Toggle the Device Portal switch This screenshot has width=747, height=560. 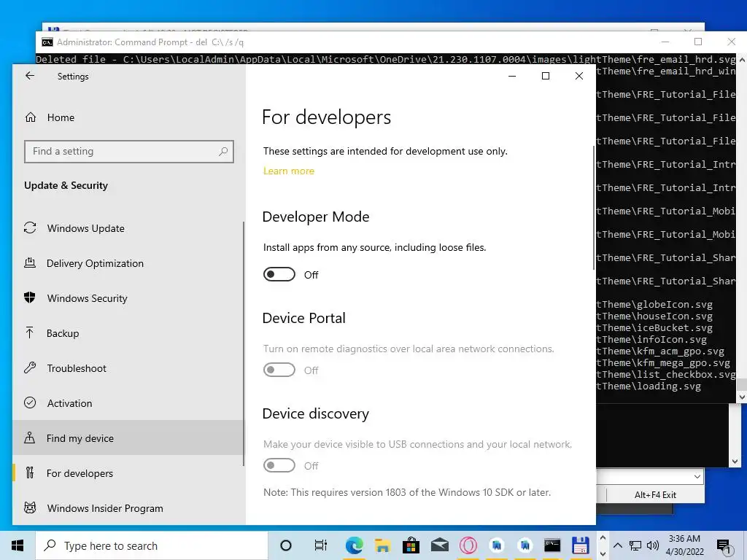click(279, 370)
